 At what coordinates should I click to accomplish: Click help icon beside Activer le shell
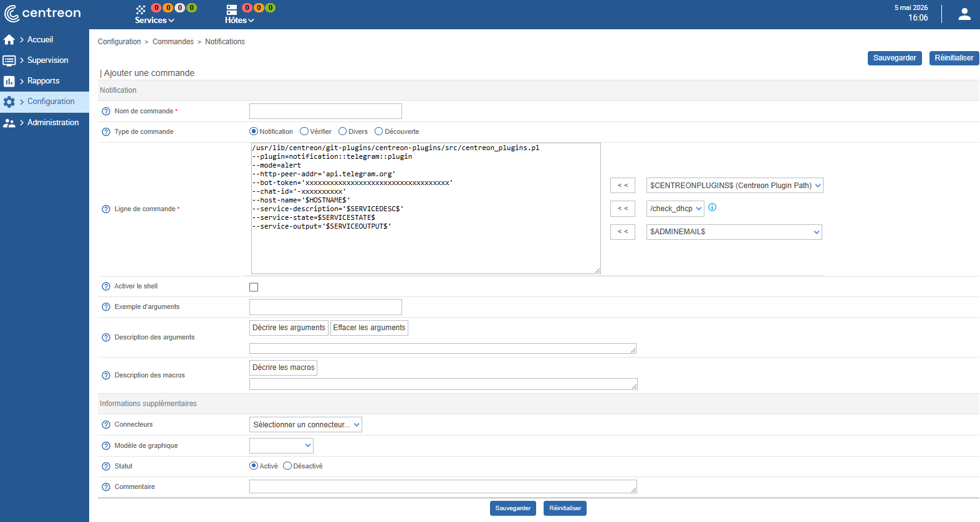pos(106,287)
